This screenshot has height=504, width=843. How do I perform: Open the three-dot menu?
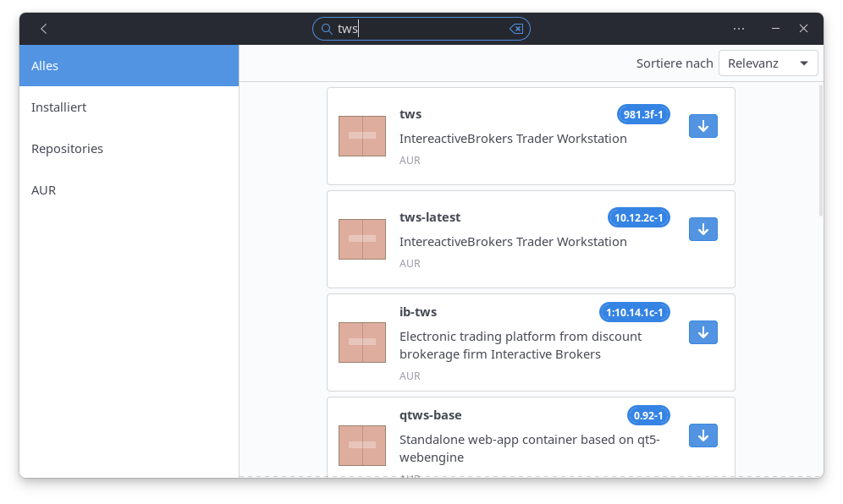point(739,29)
